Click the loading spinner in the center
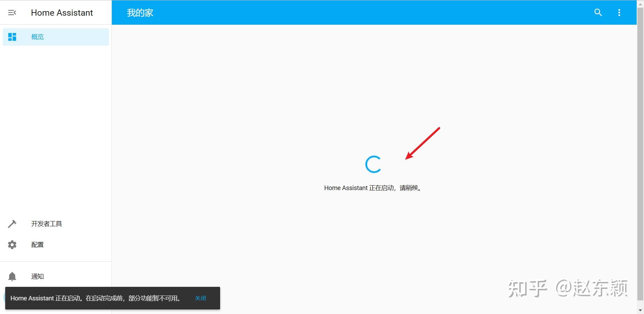This screenshot has height=314, width=644. [x=373, y=164]
